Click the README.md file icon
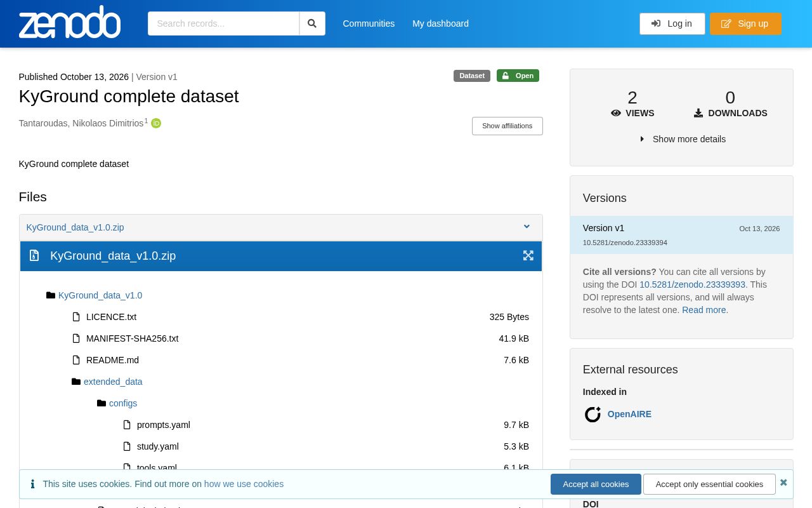The width and height of the screenshot is (812, 508). pyautogui.click(x=77, y=360)
